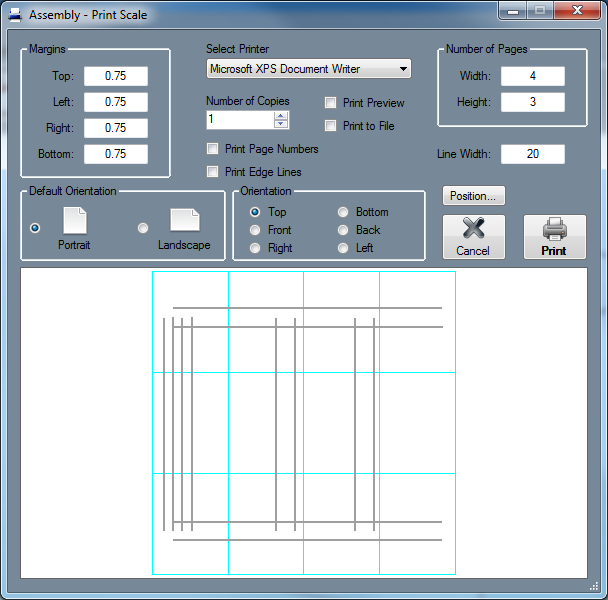Enable Print Preview checkbox
The image size is (608, 600).
tap(330, 103)
